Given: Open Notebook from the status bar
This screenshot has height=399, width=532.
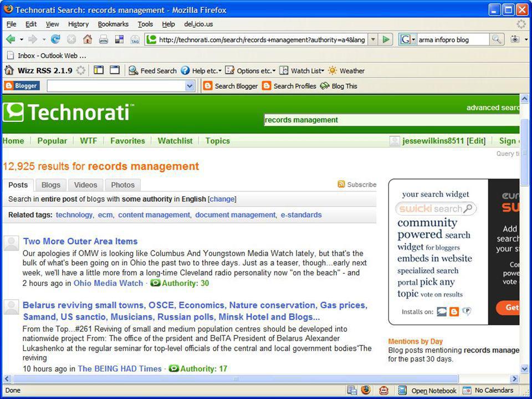Looking at the screenshot, I should (x=427, y=391).
